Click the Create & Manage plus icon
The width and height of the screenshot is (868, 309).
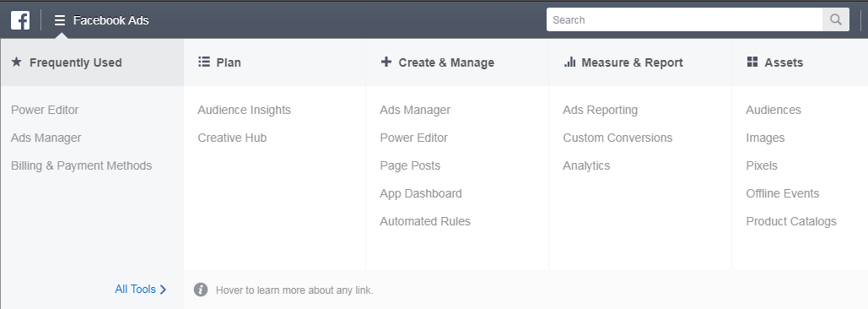(x=385, y=62)
